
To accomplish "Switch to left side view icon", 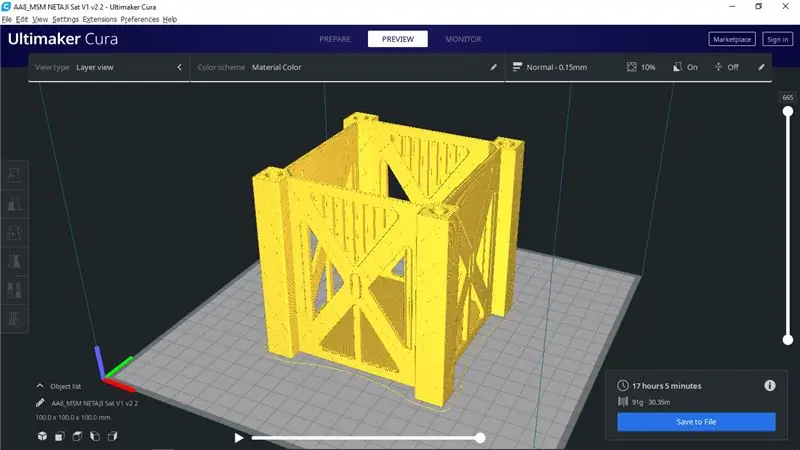I will (x=95, y=436).
